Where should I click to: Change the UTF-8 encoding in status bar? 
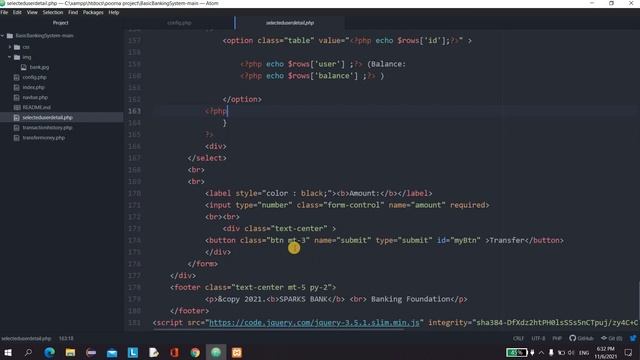click(538, 339)
